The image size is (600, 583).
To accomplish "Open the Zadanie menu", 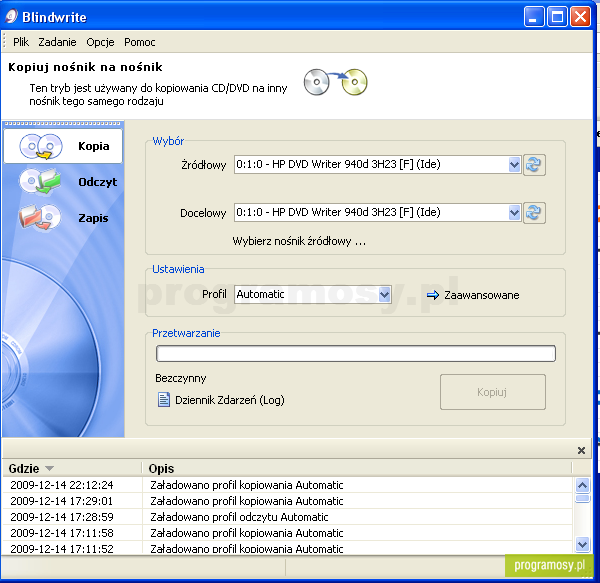I will 57,42.
